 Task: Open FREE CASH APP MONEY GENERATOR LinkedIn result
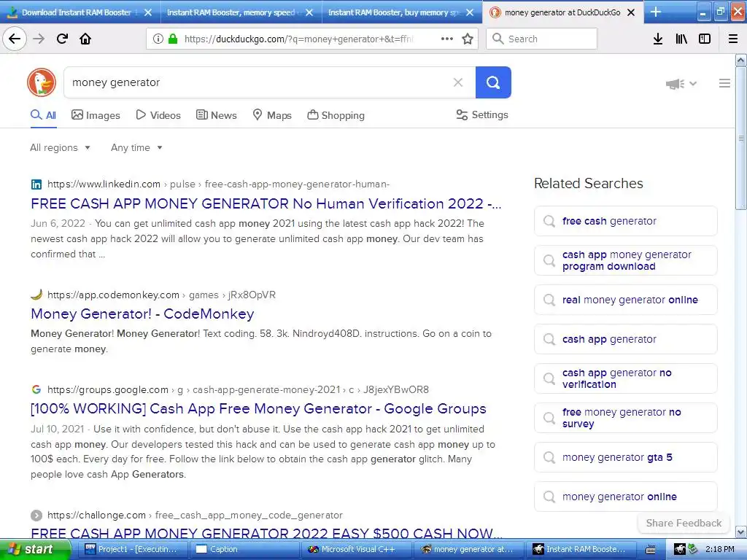pyautogui.click(x=266, y=204)
